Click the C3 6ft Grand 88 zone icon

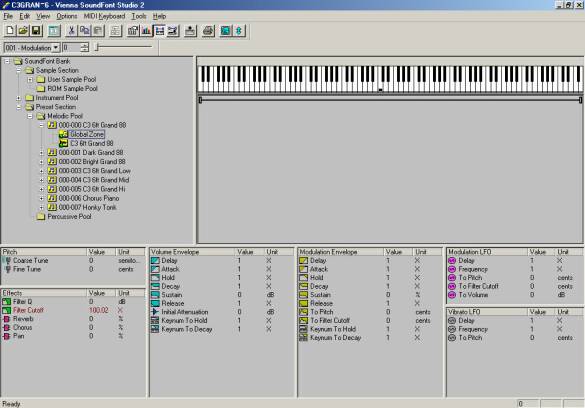coord(63,143)
